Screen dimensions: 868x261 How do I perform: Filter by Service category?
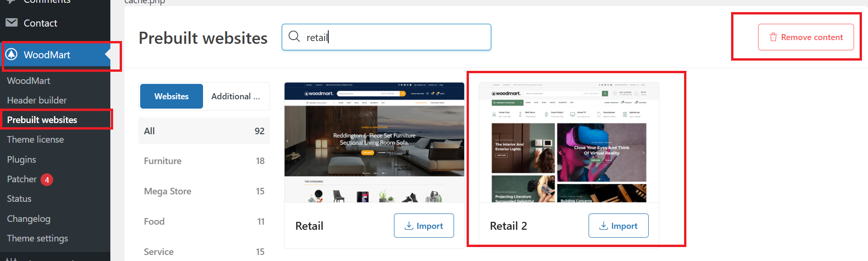(204, 252)
